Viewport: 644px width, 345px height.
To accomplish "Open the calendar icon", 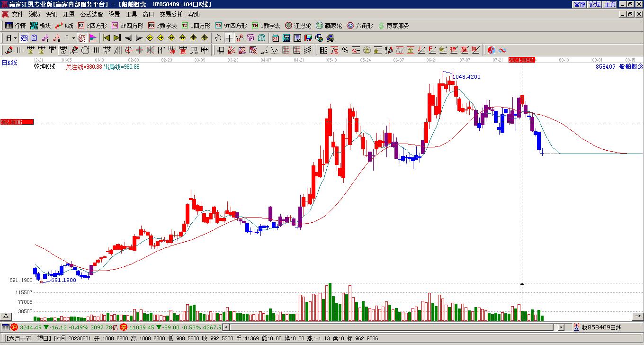I will [x=276, y=38].
